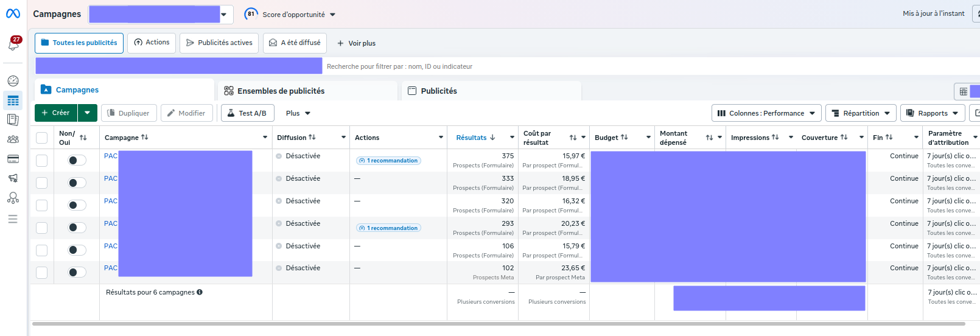
Task: Sort by Couverture column arrows
Action: [844, 137]
